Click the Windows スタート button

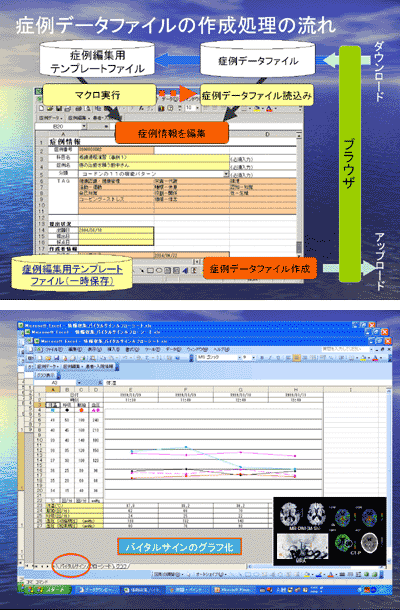(x=44, y=590)
